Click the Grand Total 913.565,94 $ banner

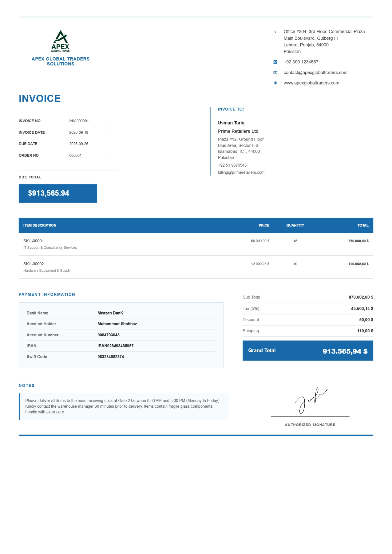[307, 350]
